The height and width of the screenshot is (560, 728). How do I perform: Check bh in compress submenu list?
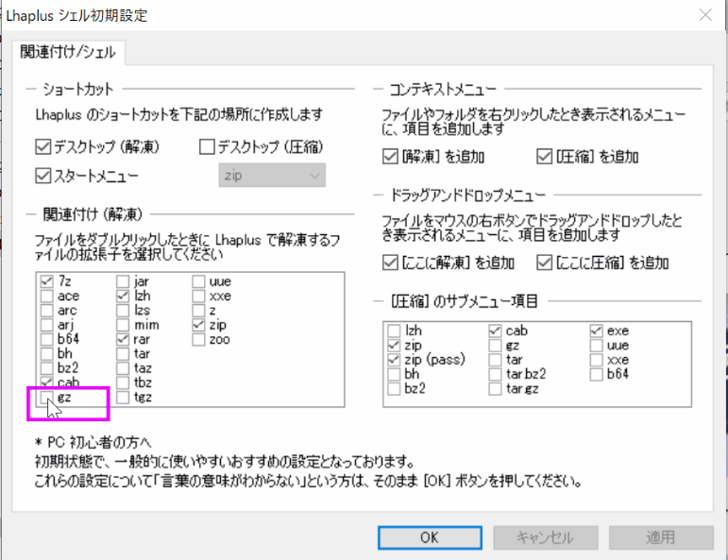click(x=394, y=374)
